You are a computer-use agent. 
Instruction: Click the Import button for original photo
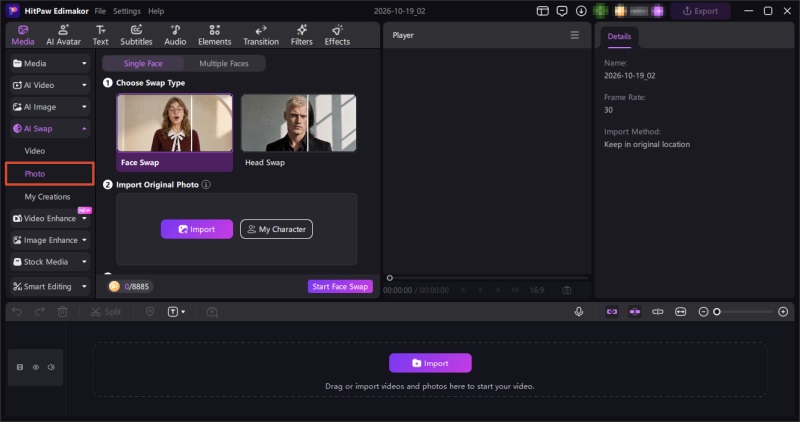pos(197,229)
